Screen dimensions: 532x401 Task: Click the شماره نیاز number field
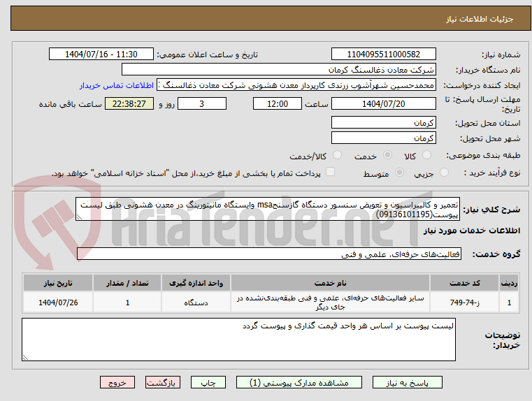(x=383, y=54)
